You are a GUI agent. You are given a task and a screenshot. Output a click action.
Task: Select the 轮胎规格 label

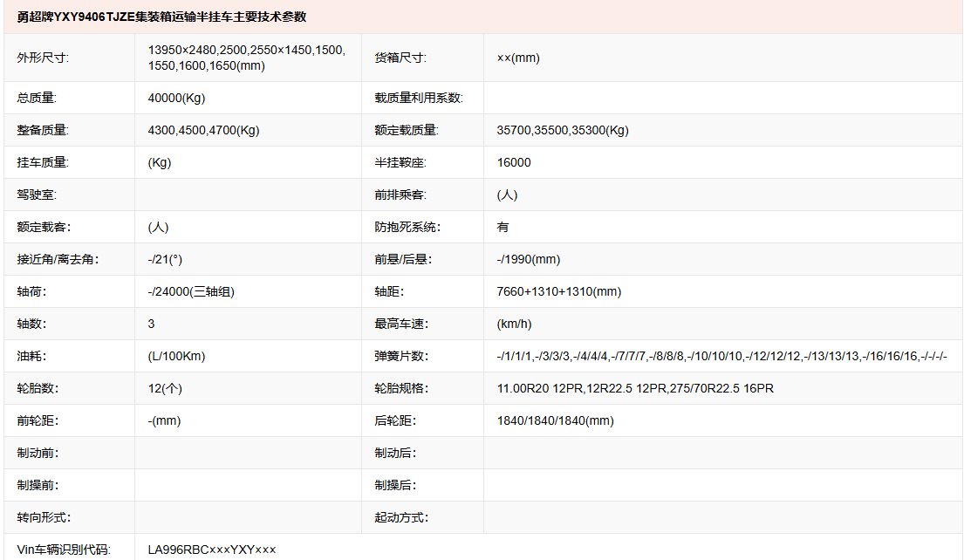(x=401, y=388)
